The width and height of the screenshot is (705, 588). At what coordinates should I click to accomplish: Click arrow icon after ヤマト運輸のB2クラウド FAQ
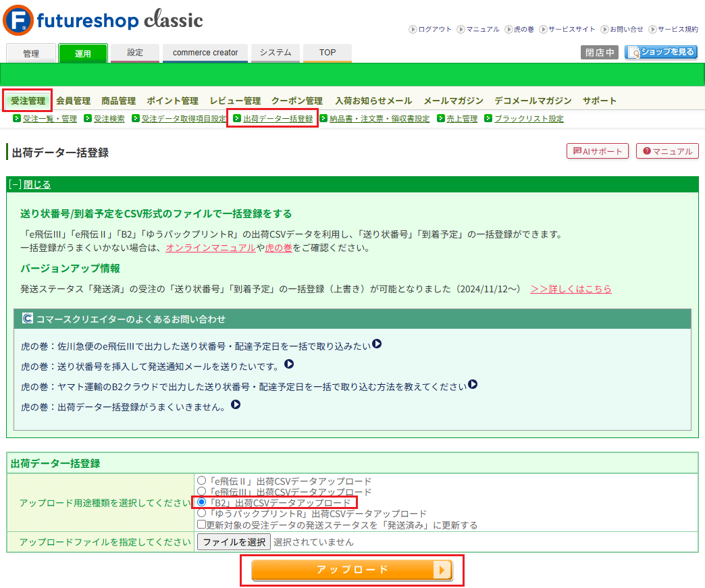tap(473, 384)
